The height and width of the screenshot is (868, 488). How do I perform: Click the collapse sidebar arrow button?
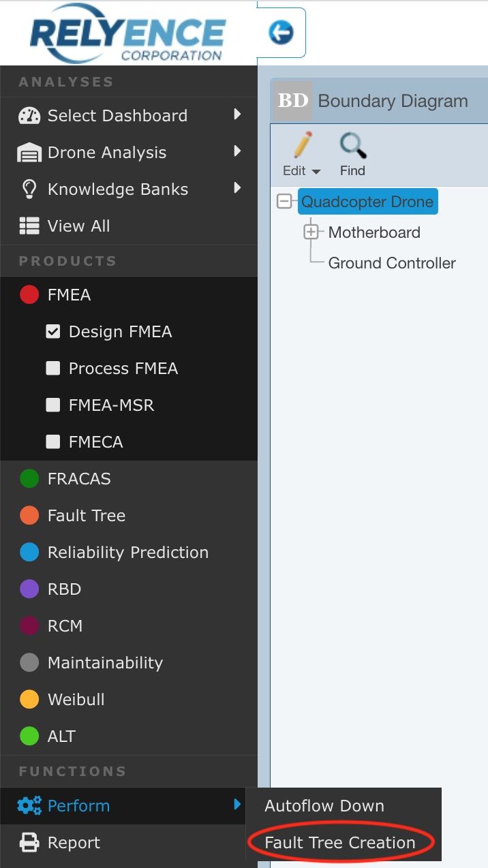click(x=281, y=32)
